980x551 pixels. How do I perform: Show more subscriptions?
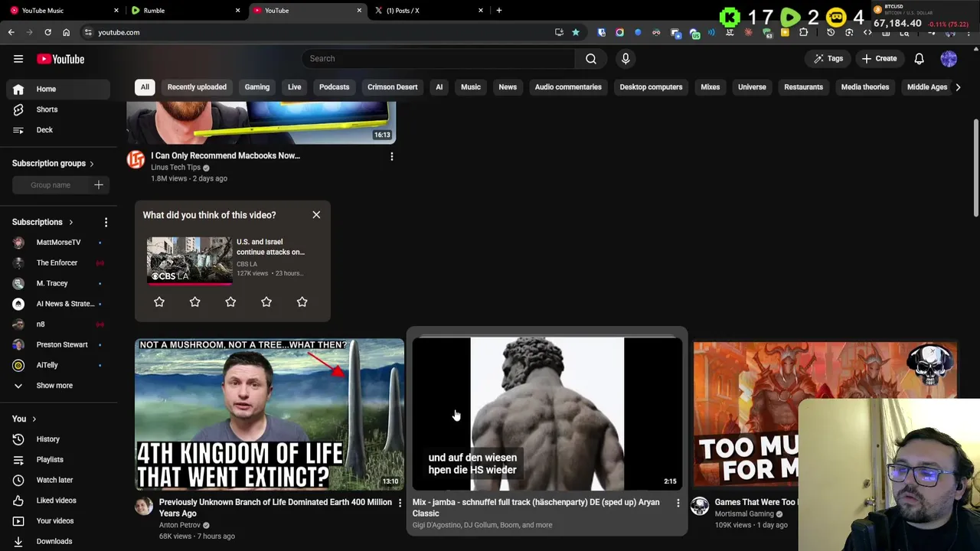click(54, 386)
